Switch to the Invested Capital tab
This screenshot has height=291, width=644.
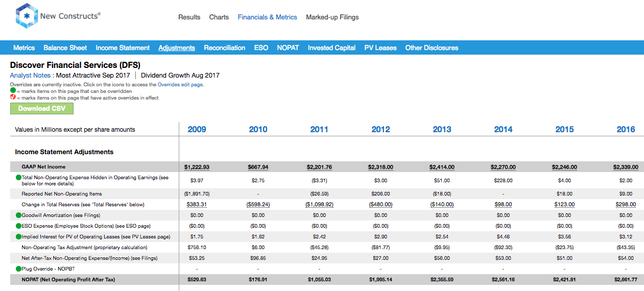(x=331, y=47)
